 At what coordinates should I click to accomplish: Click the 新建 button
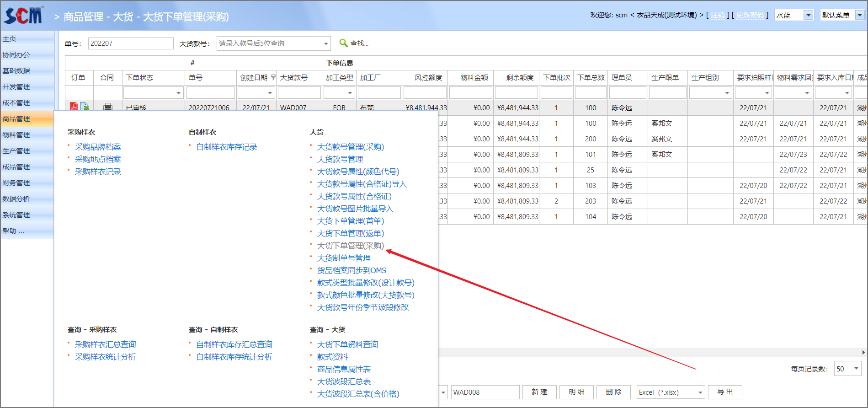pos(539,392)
